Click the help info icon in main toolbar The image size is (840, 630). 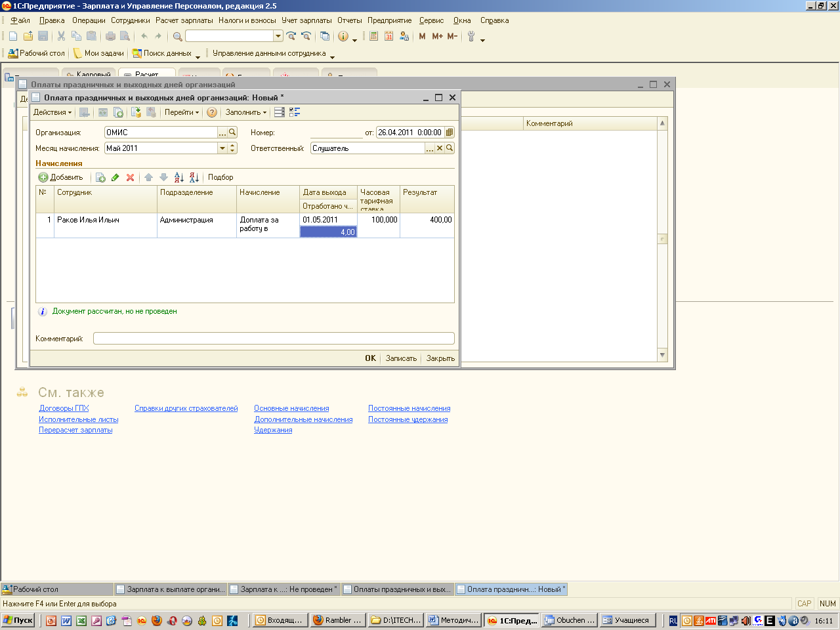(343, 36)
